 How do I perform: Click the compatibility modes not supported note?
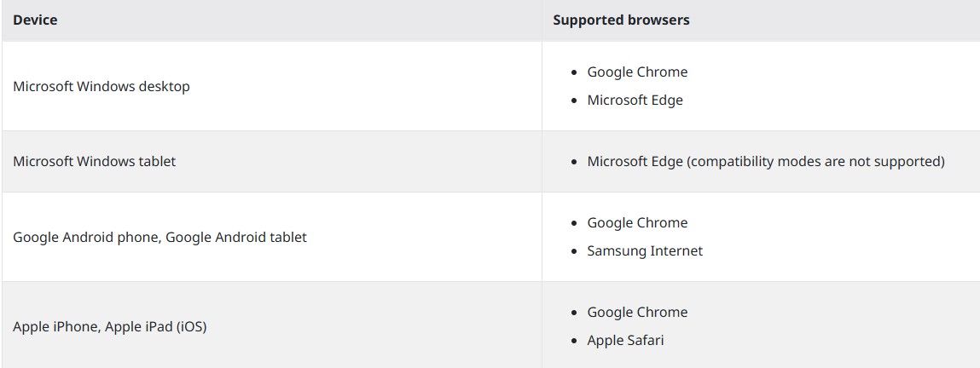point(815,161)
